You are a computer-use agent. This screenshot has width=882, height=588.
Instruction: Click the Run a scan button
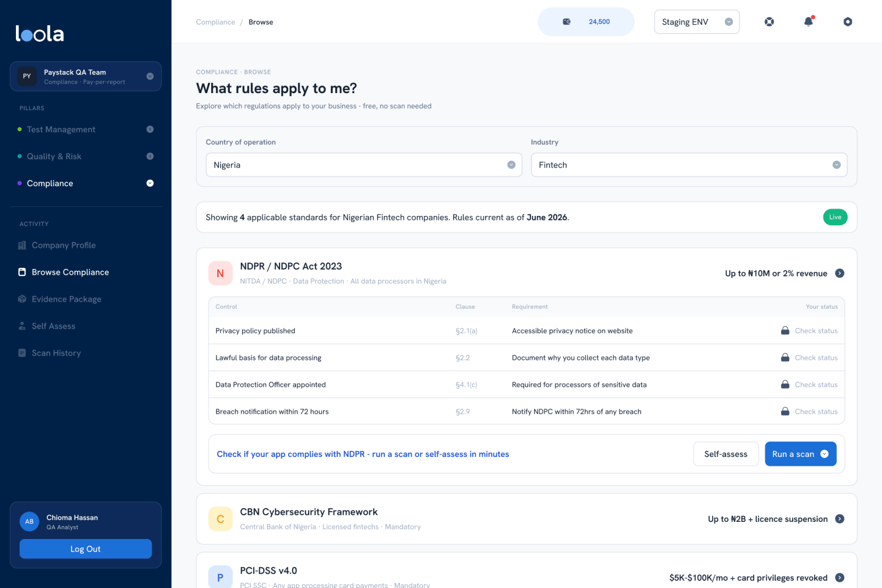(800, 454)
